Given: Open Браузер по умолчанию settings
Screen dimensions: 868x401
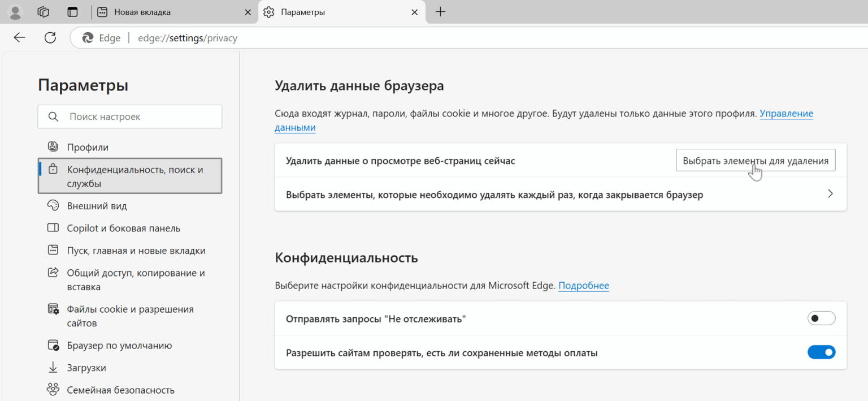Looking at the screenshot, I should tap(119, 345).
